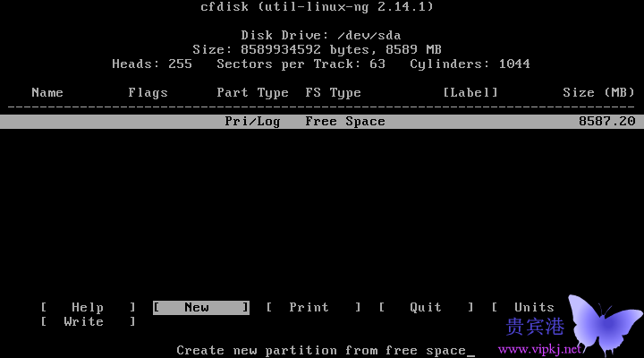The image size is (644, 358).
Task: Click the [Label] column header
Action: [470, 92]
